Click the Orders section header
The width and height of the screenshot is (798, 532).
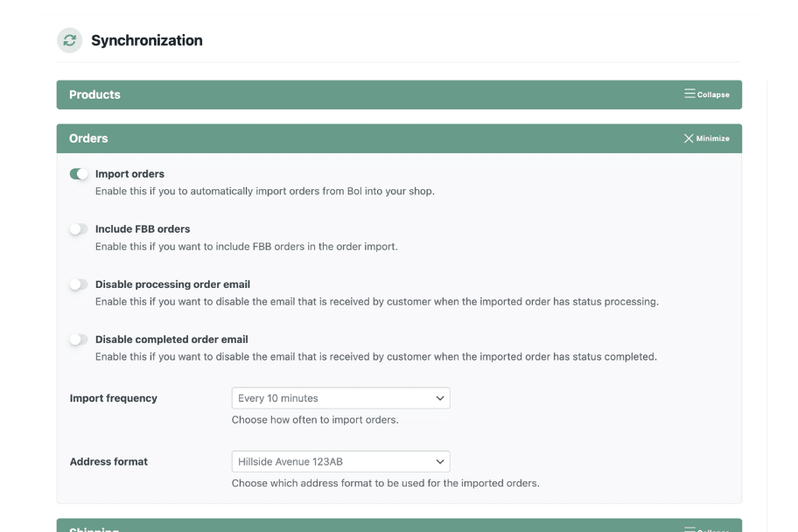pyautogui.click(x=350, y=137)
